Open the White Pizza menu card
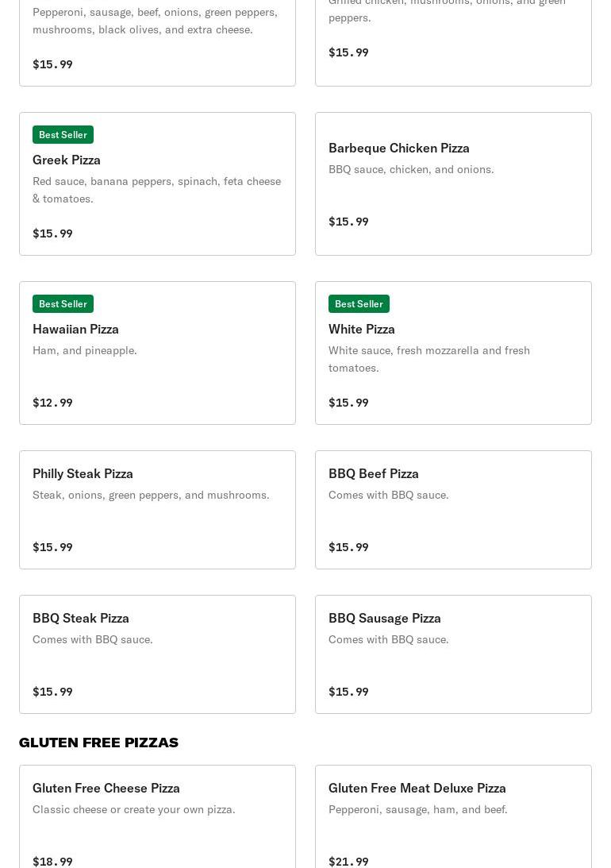 [453, 353]
